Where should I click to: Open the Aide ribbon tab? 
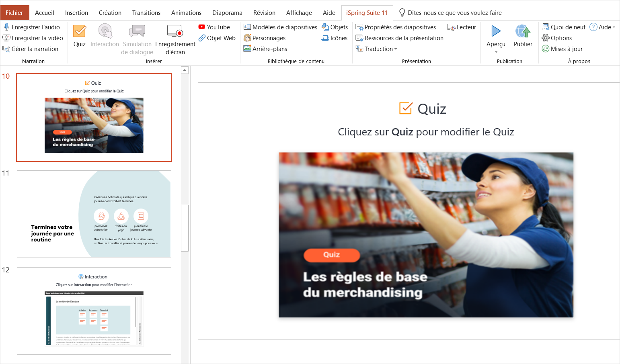click(x=329, y=12)
